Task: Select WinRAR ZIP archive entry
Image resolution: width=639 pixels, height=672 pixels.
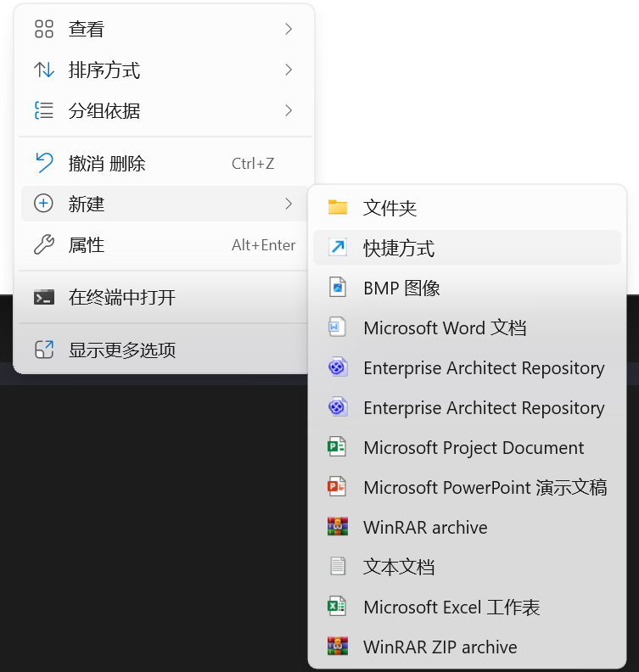Action: point(440,647)
